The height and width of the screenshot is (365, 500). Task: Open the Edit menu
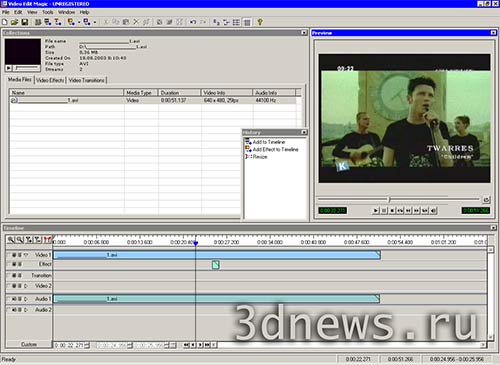[x=18, y=12]
